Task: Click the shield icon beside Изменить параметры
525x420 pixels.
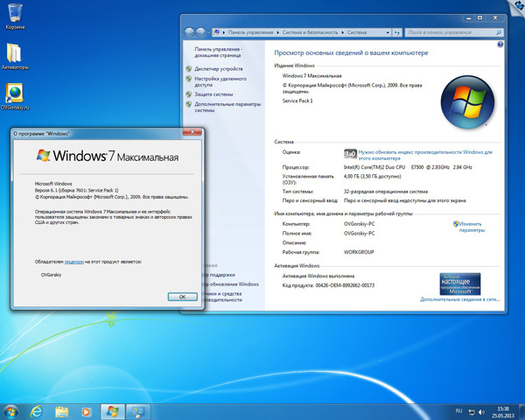Action: (456, 224)
